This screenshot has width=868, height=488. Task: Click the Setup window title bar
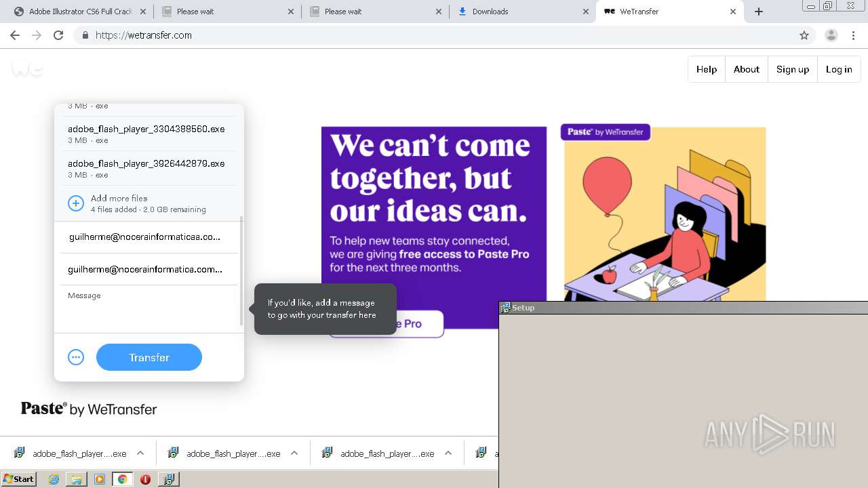click(684, 308)
